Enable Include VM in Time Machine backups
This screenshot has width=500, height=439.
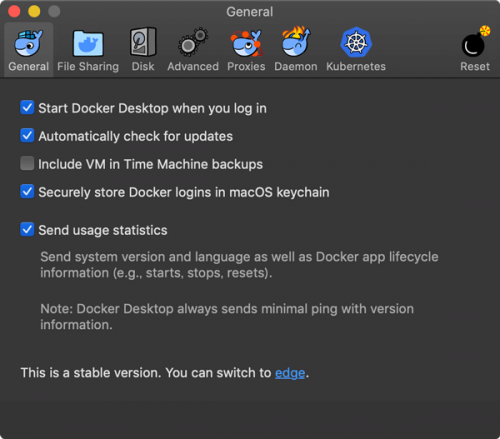pyautogui.click(x=27, y=164)
